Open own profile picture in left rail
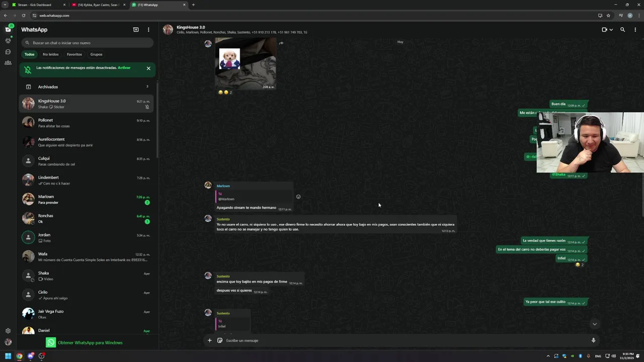 8,342
